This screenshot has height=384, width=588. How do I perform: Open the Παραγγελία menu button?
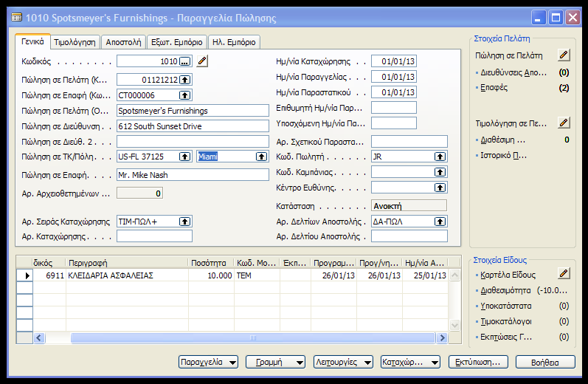pyautogui.click(x=208, y=363)
